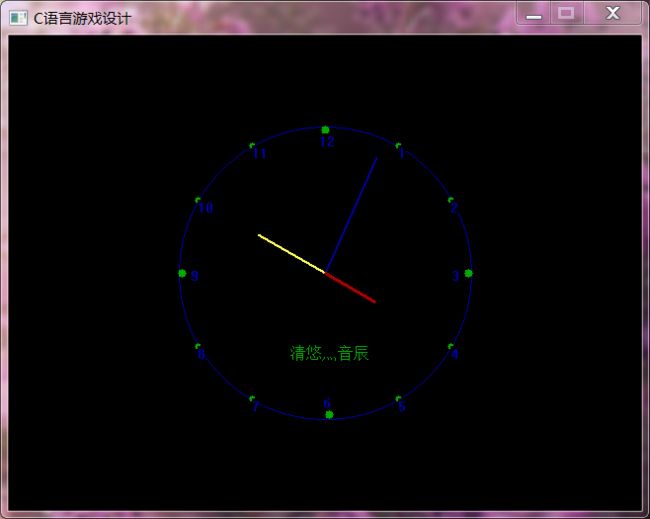Click the window title text C语言游戏设计
650x519 pixels.
click(x=82, y=18)
